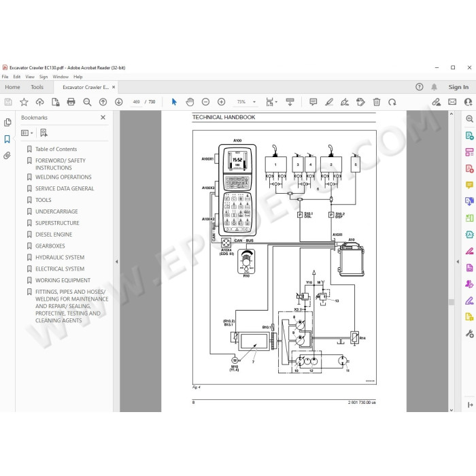Open the Window menu
Viewport: 476px width, 476px height.
61,77
